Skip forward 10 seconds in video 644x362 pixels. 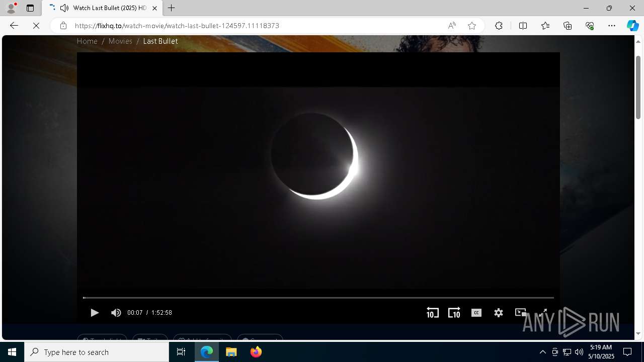[454, 313]
